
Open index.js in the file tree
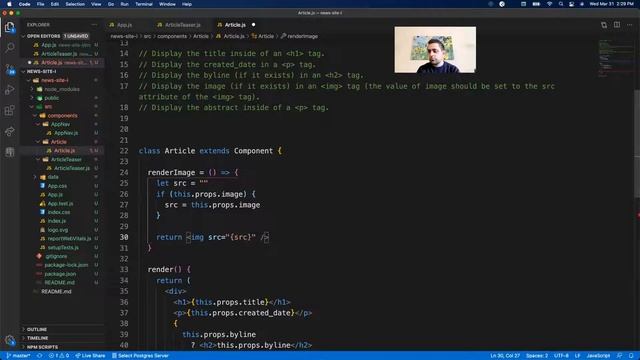57,221
